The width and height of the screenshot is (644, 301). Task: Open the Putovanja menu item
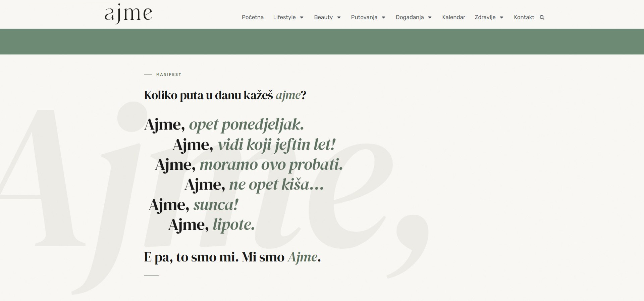pos(364,17)
